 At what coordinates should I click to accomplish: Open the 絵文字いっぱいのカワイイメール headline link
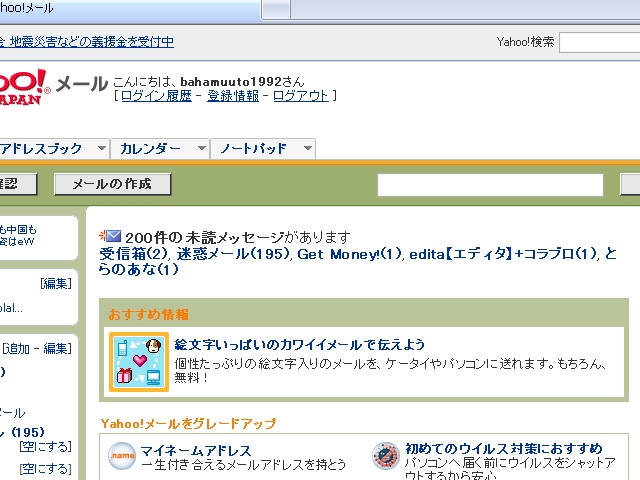300,344
